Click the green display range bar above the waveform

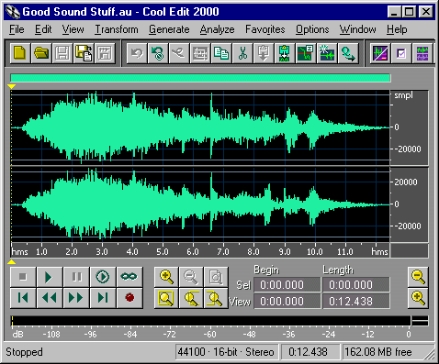point(200,78)
